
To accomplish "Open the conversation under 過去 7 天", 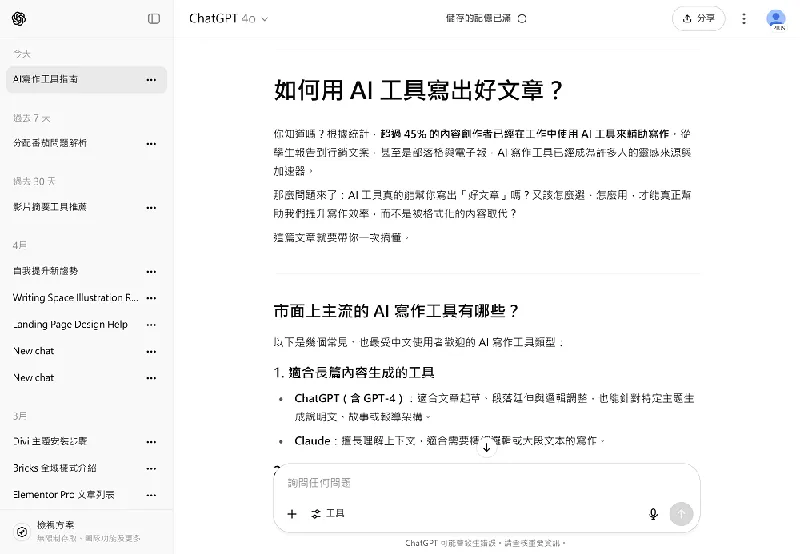I will tap(87, 143).
